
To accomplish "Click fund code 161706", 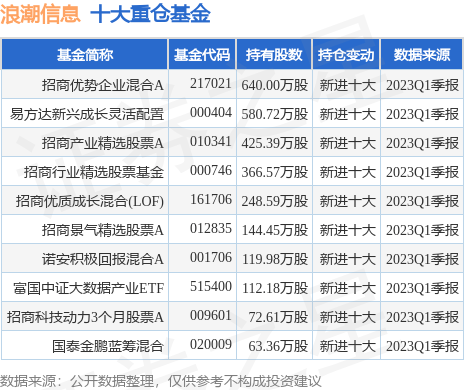I will click(x=211, y=199).
